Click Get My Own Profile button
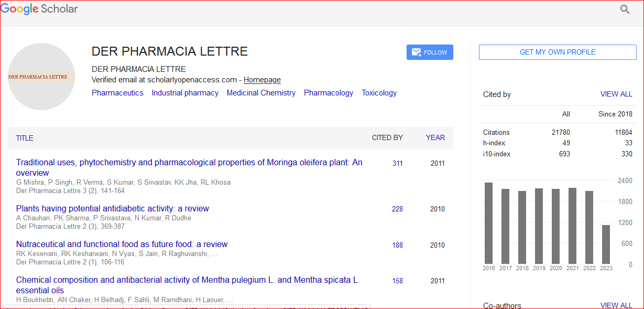This screenshot has height=309, width=644. click(558, 52)
